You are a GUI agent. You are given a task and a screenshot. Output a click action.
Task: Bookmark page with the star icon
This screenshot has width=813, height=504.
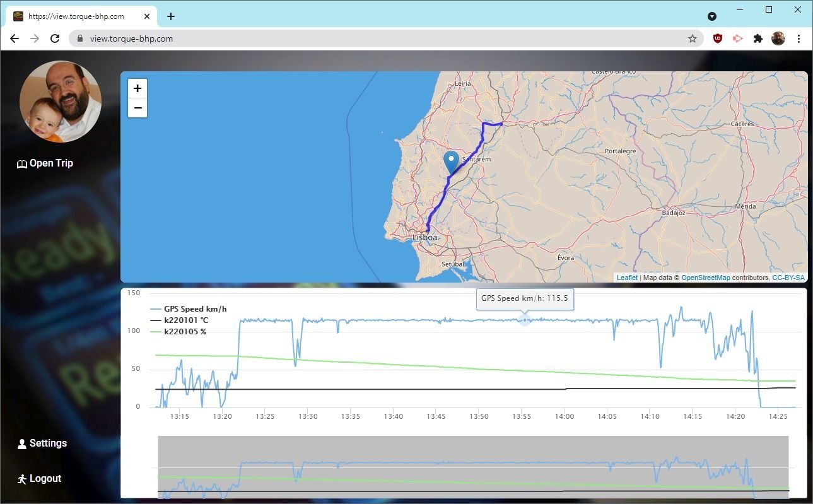tap(692, 38)
